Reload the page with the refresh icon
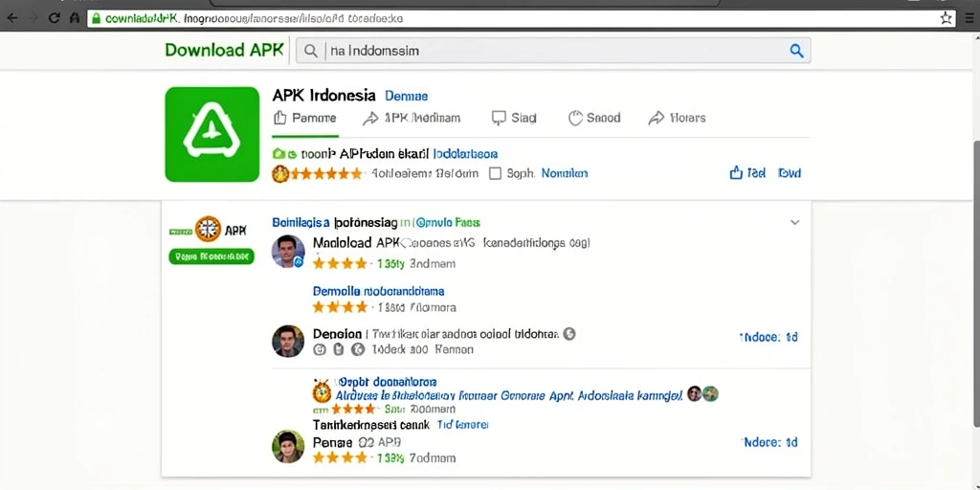980x490 pixels. click(x=55, y=17)
